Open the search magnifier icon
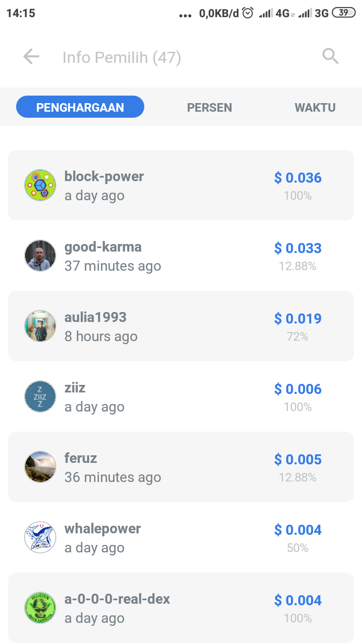The height and width of the screenshot is (644, 362). (330, 56)
